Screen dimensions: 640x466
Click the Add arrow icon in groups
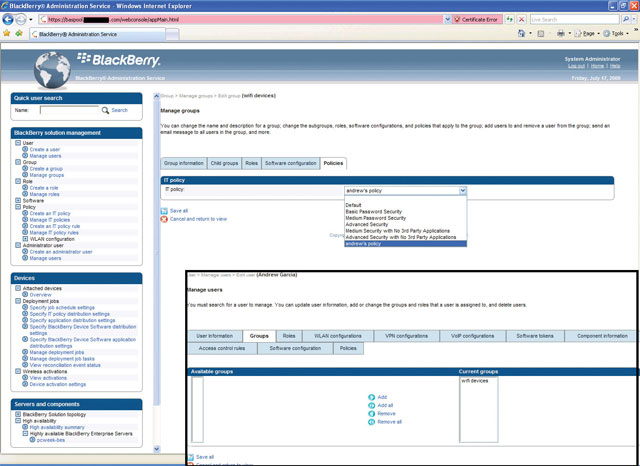coord(371,397)
